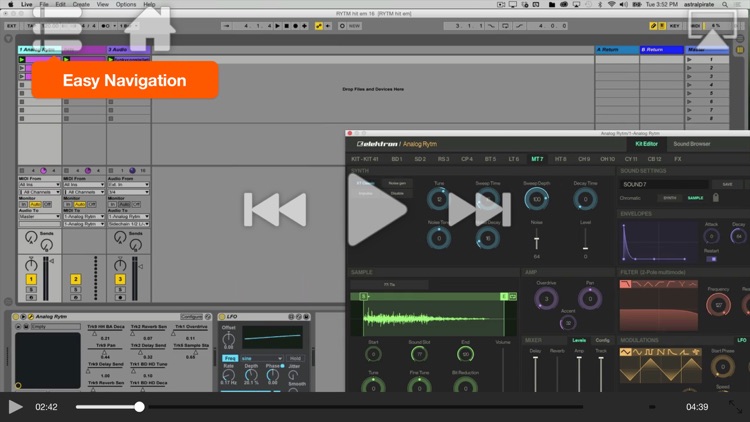The height and width of the screenshot is (422, 750).
Task: Launch Master scene 1
Action: (689, 60)
